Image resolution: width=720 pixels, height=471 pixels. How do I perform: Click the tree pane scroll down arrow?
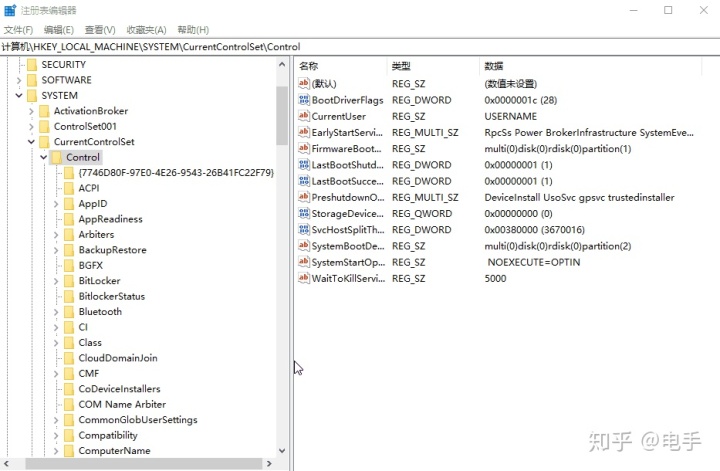[x=282, y=450]
